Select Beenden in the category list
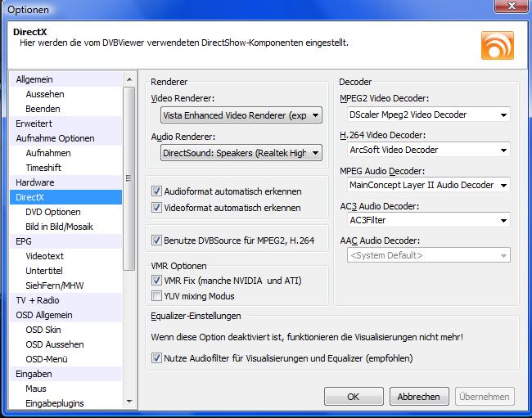Image resolution: width=532 pixels, height=418 pixels. pos(65,109)
